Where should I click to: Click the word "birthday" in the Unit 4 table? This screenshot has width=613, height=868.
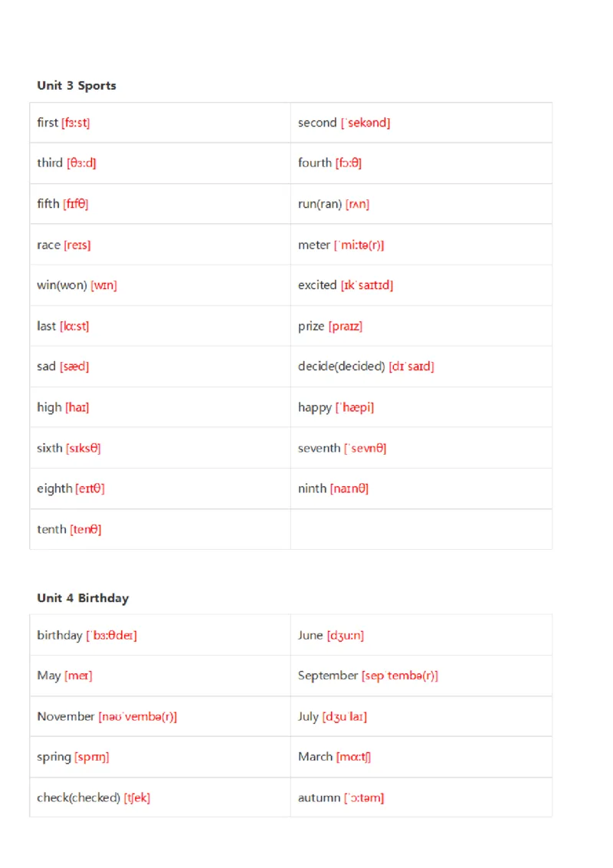click(60, 635)
